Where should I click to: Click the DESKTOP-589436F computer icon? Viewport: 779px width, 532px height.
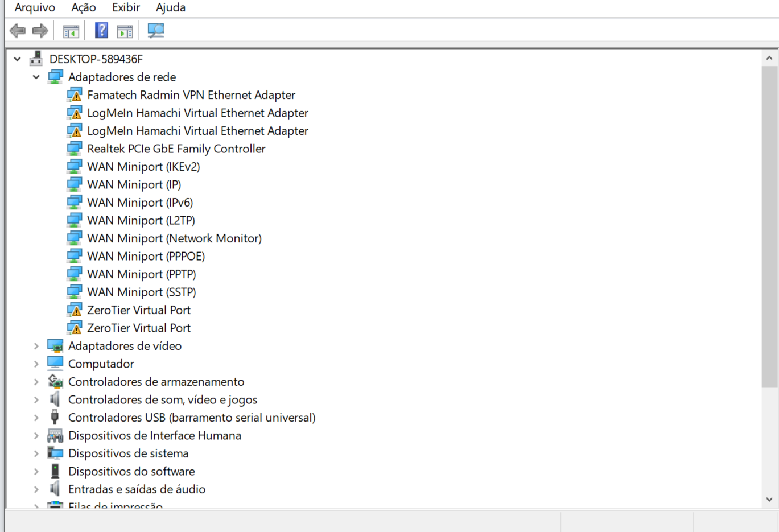click(36, 58)
